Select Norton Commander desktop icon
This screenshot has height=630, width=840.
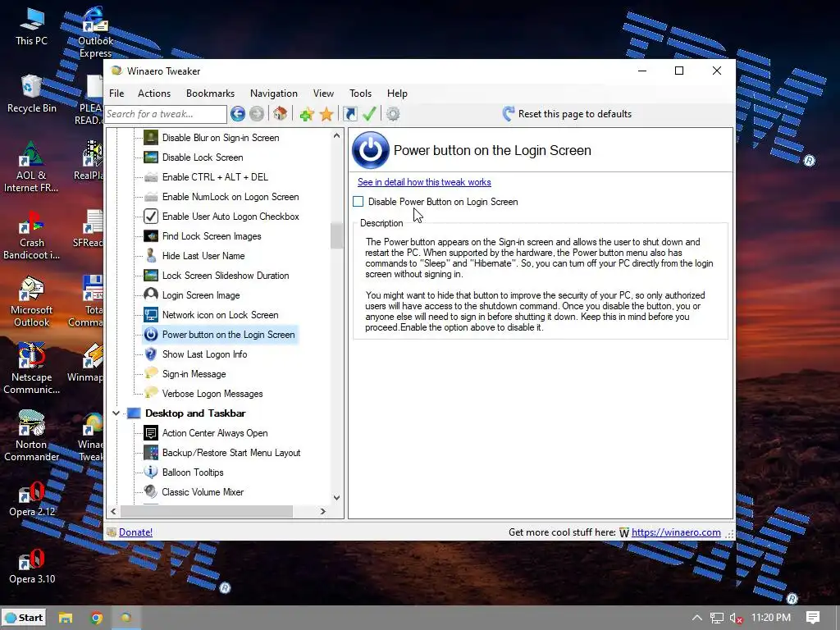[x=32, y=436]
